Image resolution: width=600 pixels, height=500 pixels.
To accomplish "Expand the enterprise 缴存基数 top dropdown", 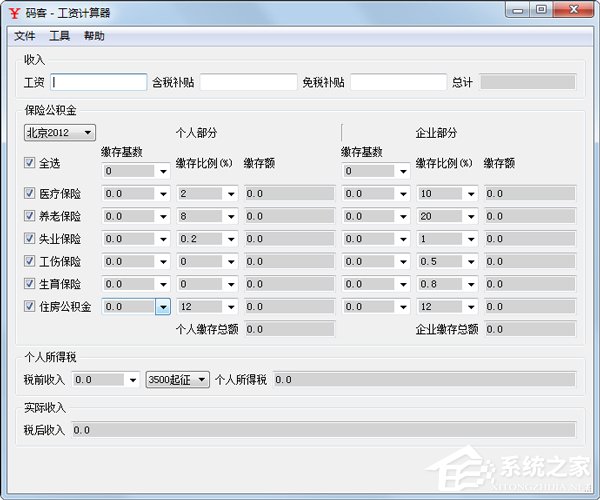I will click(x=403, y=171).
